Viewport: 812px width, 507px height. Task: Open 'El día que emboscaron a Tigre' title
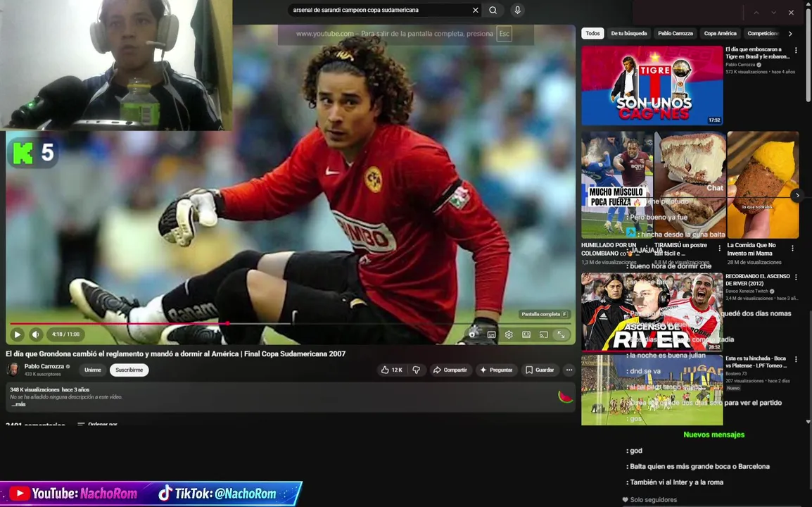(757, 53)
